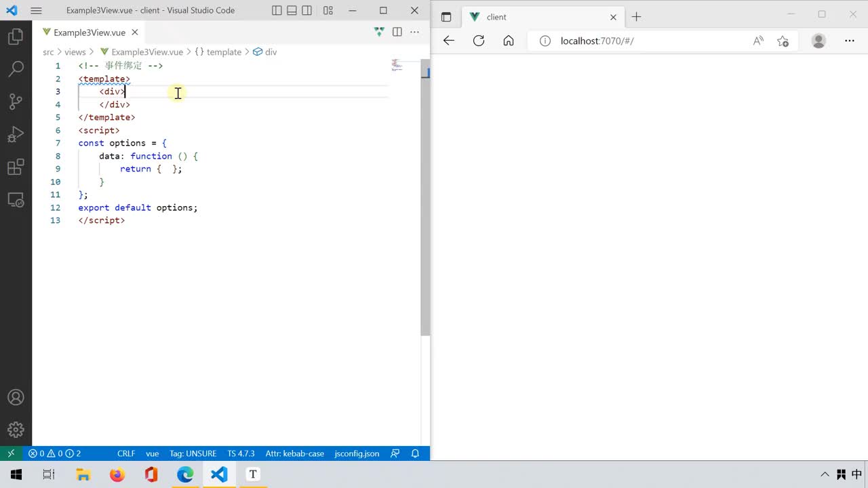This screenshot has height=488, width=868.
Task: Open the Customize Layout menu
Action: coord(328,11)
